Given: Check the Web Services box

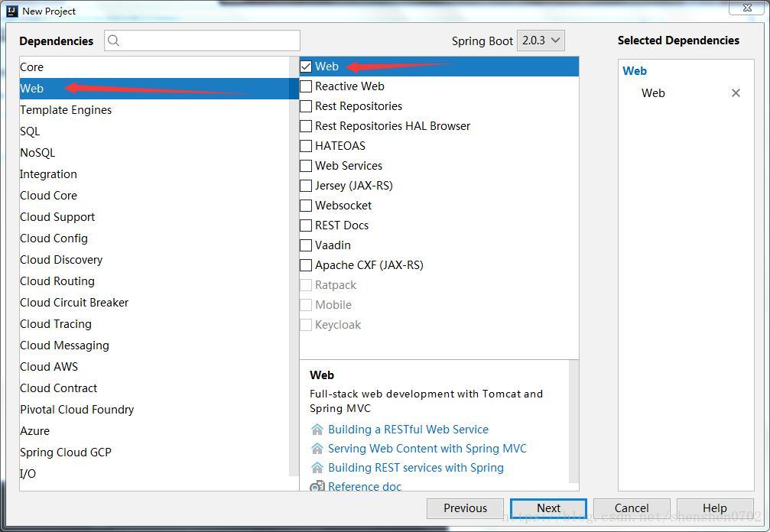Looking at the screenshot, I should [x=306, y=166].
